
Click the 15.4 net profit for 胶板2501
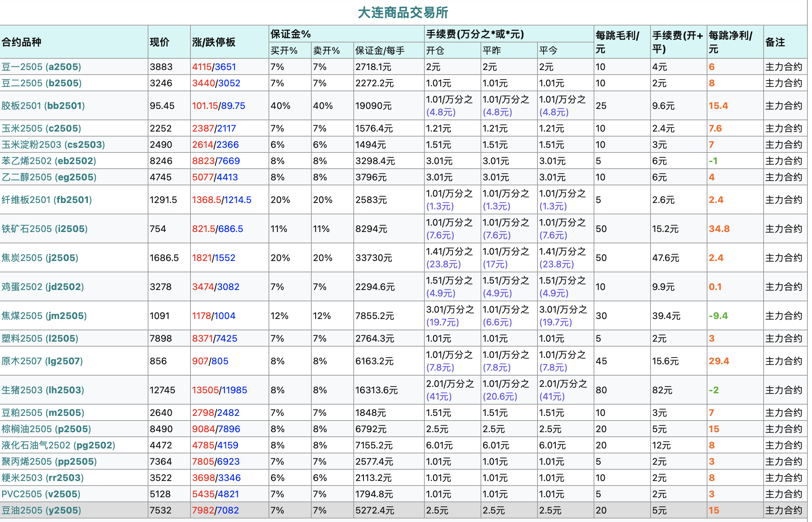tap(718, 106)
